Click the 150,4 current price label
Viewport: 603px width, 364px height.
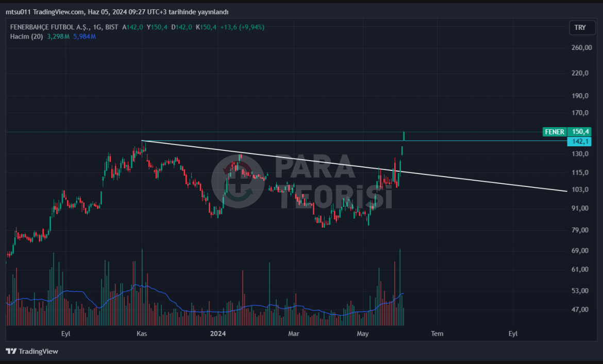(x=579, y=132)
